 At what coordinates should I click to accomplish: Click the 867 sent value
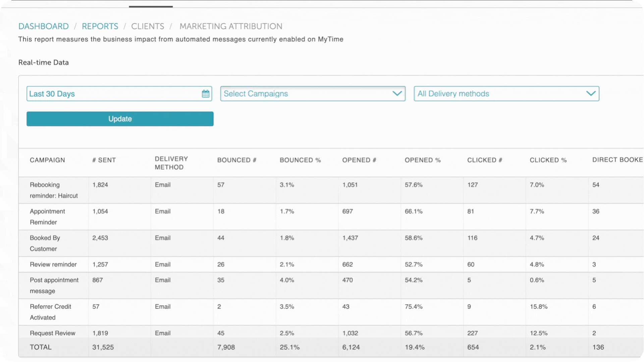point(98,280)
